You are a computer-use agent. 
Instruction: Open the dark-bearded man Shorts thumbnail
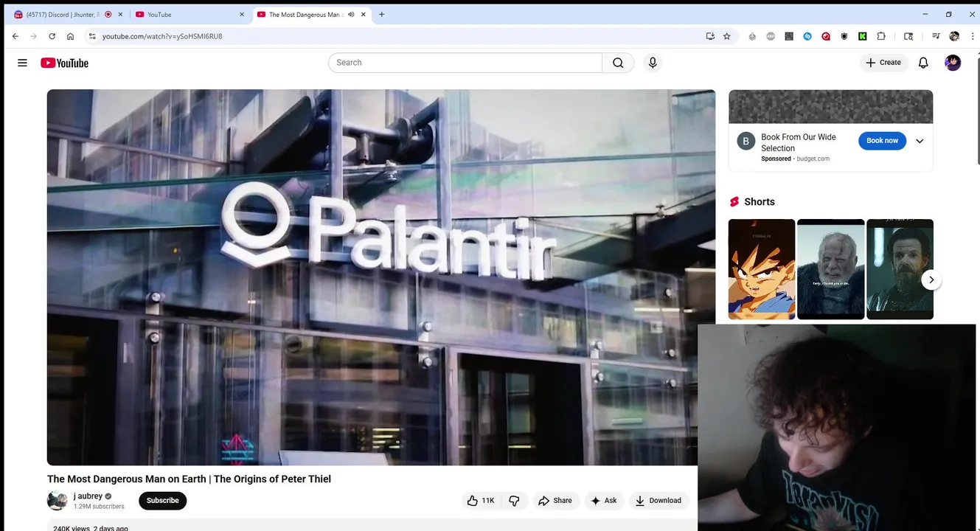click(900, 269)
